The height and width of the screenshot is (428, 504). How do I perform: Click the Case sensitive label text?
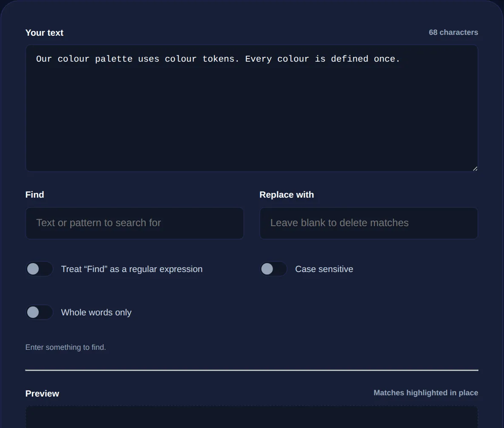pos(324,269)
